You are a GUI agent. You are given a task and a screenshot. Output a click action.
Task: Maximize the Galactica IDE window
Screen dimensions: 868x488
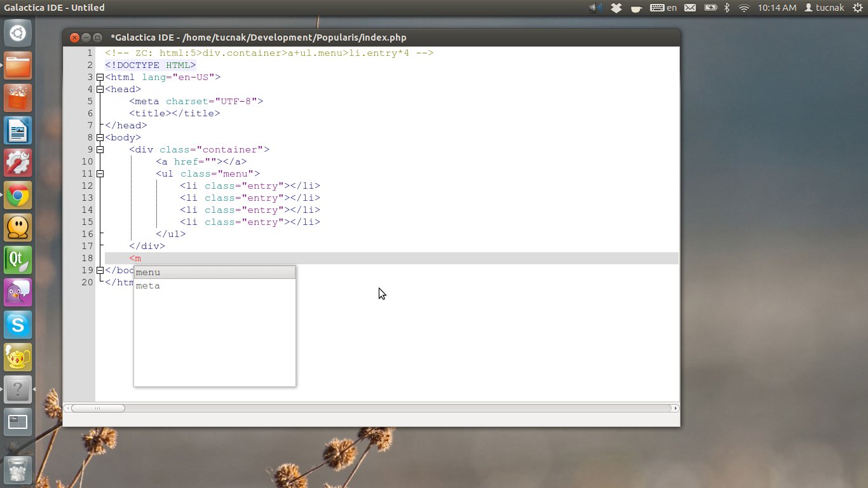tap(97, 37)
